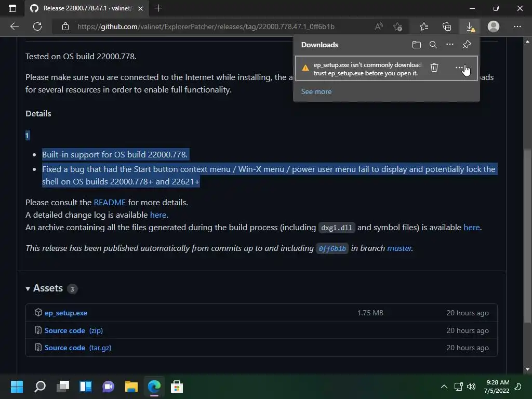Click the 1.75 MB file size text
The height and width of the screenshot is (399, 532).
click(x=370, y=313)
